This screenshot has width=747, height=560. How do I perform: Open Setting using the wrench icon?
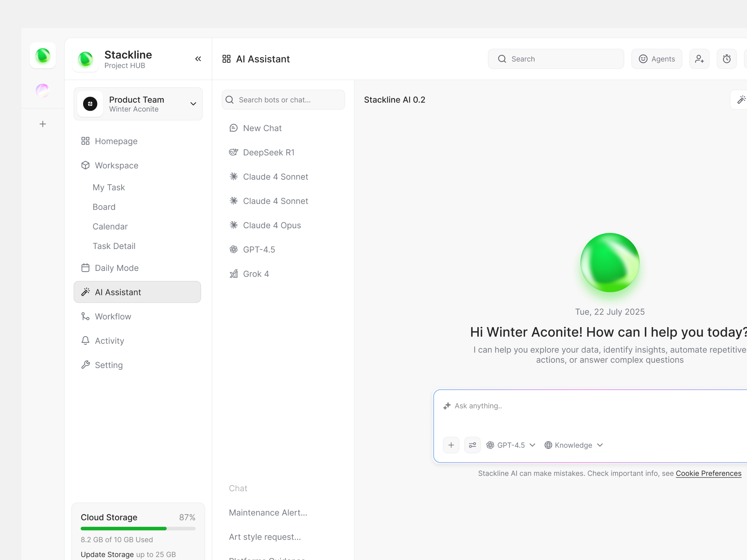[85, 365]
